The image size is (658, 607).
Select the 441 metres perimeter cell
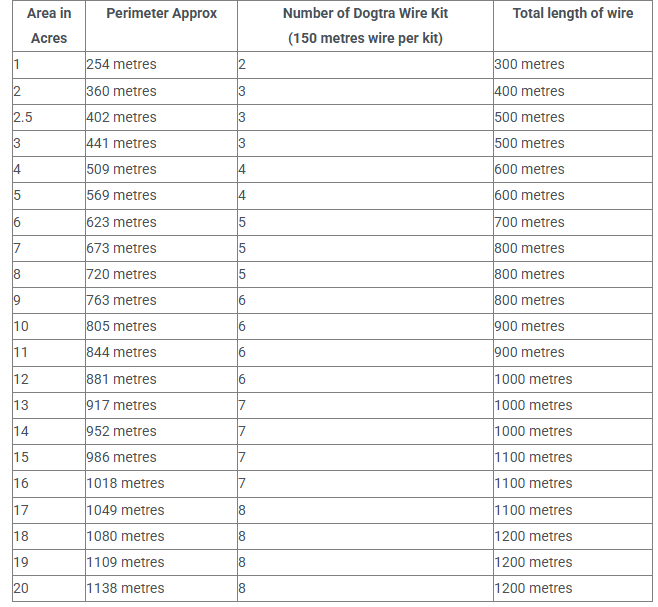[122, 143]
